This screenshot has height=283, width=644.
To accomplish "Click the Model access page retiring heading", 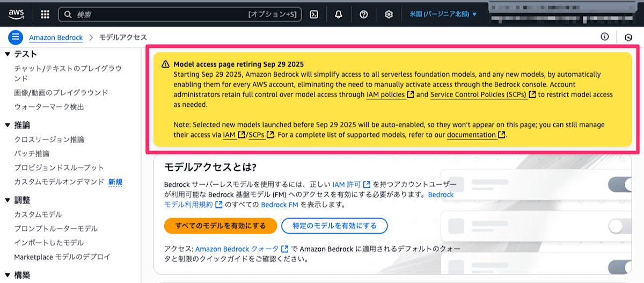I will [239, 64].
